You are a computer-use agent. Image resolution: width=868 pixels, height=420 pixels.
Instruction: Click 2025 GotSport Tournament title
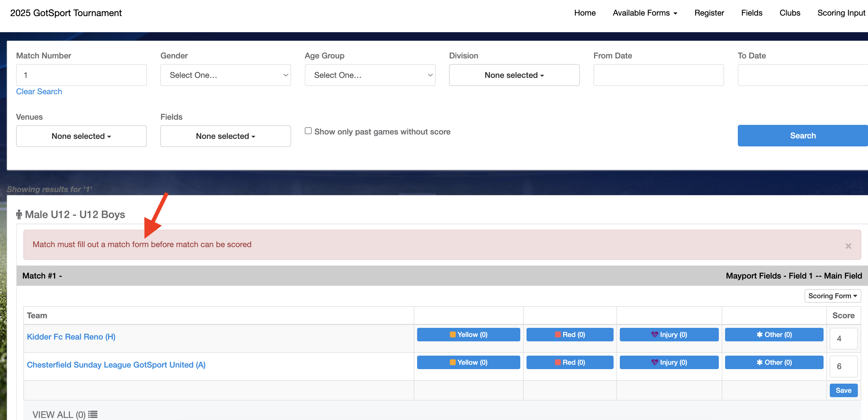click(x=66, y=13)
